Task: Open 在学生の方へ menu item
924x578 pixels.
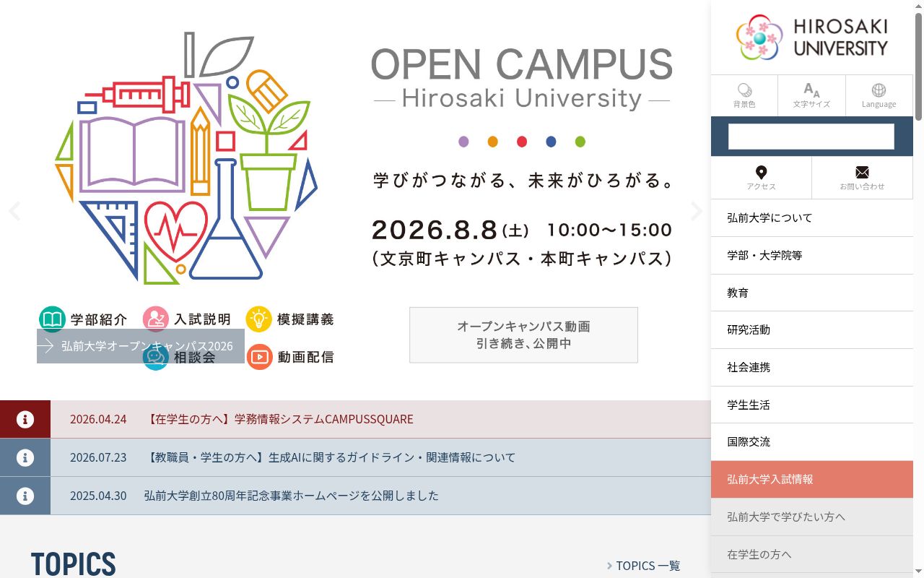Action: click(812, 554)
